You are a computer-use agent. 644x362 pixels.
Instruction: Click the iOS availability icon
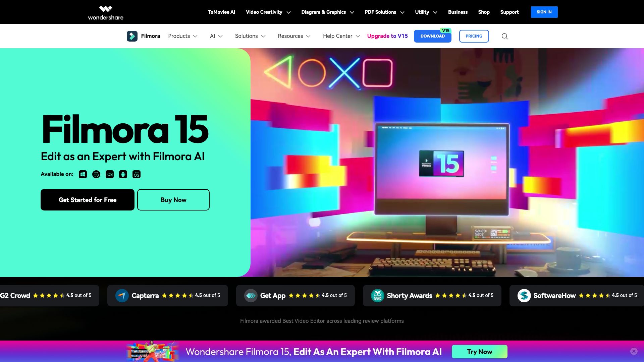coord(109,174)
